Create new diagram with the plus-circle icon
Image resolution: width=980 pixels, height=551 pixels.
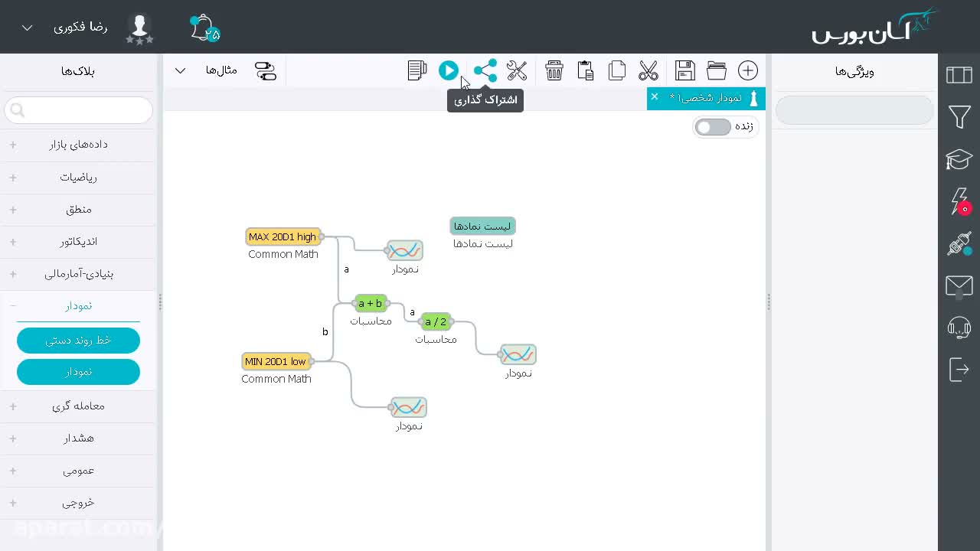pyautogui.click(x=748, y=70)
